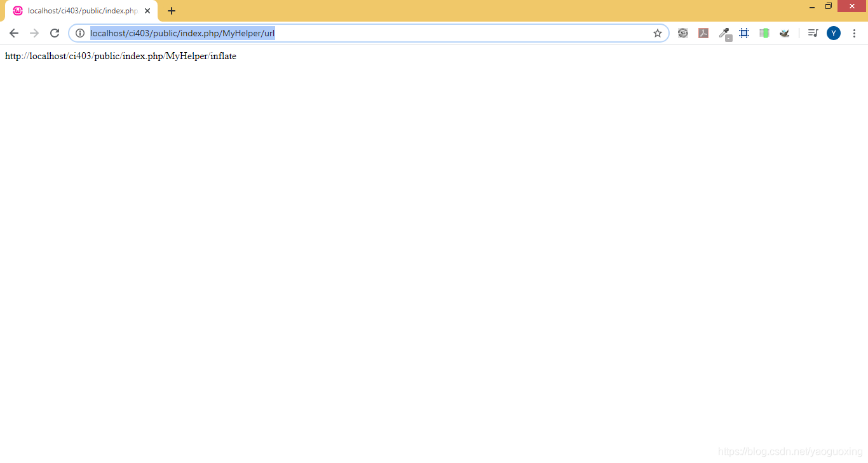This screenshot has width=868, height=463.
Task: View site information icon in address bar
Action: (x=80, y=33)
